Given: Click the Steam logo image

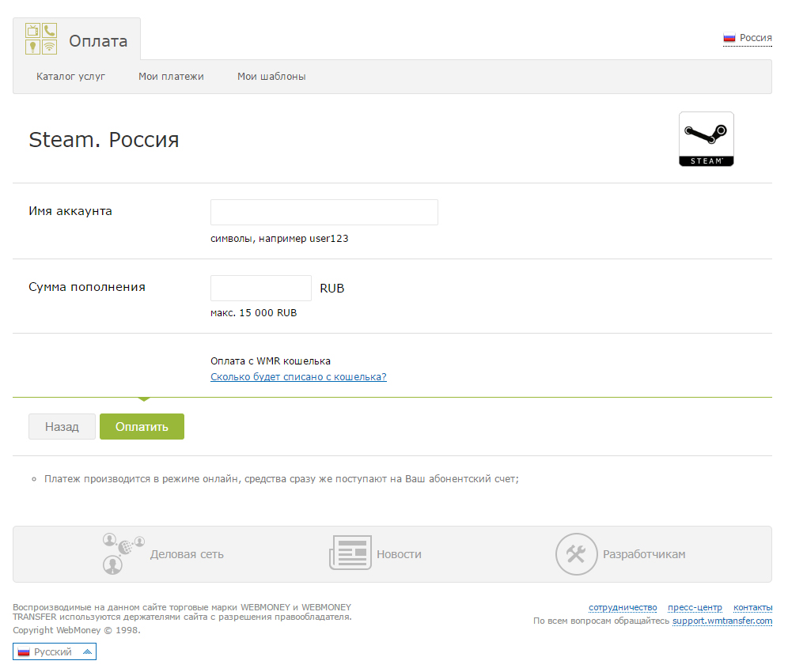Looking at the screenshot, I should (x=706, y=139).
